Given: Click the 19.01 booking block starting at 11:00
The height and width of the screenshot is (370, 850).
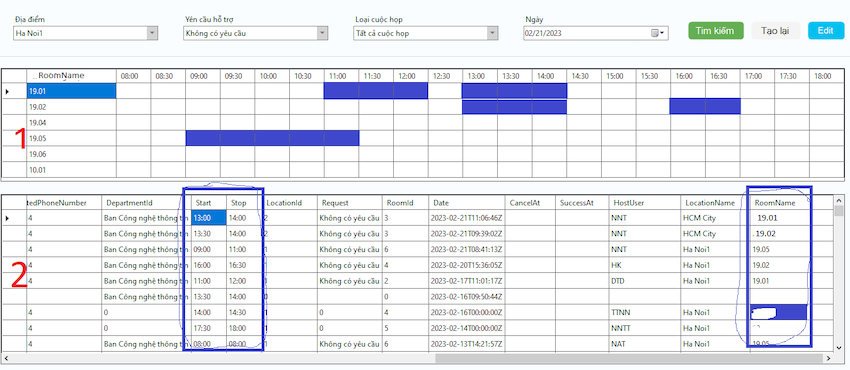Looking at the screenshot, I should coord(376,91).
